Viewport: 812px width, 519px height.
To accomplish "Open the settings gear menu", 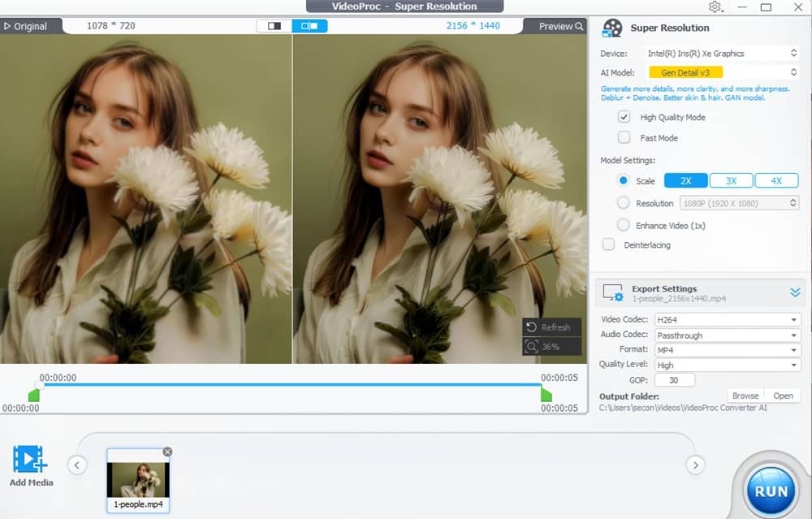I will [x=715, y=6].
